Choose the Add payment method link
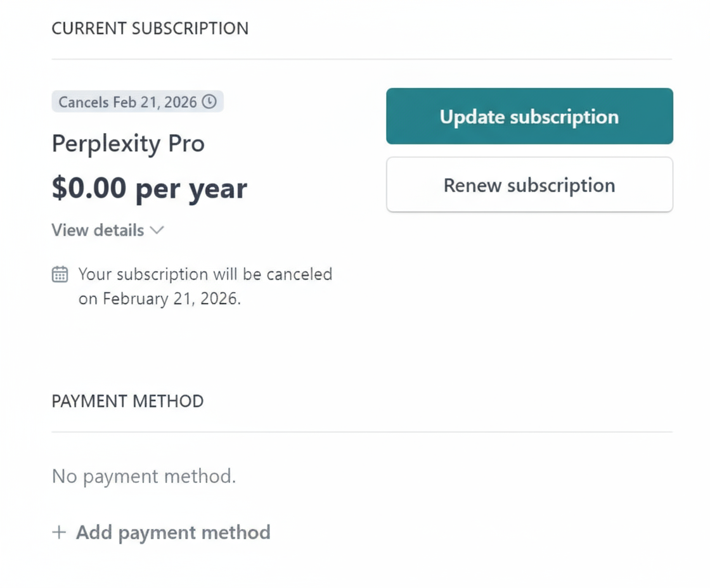 pos(173,532)
